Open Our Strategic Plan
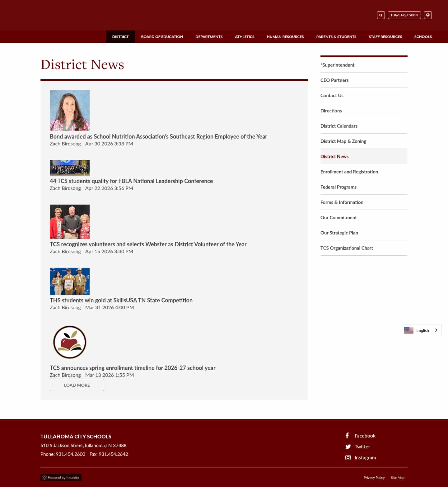 point(364,233)
